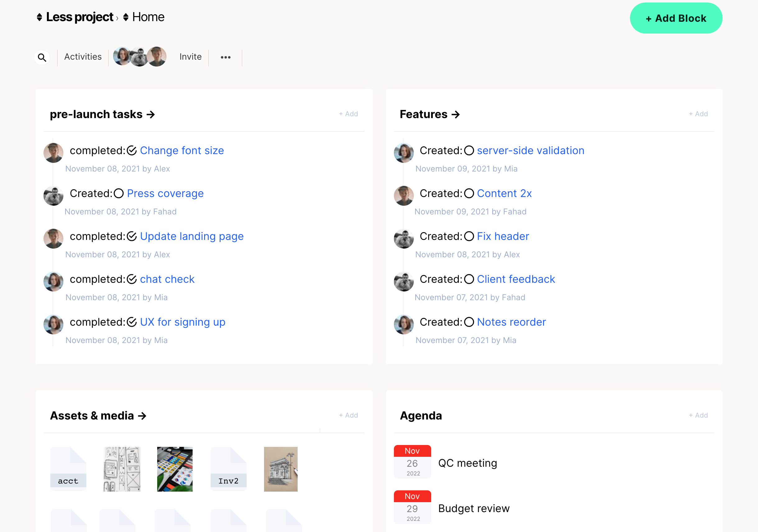The width and height of the screenshot is (758, 532).
Task: Click Alex's avatar on Change font size entry
Action: 53,153
